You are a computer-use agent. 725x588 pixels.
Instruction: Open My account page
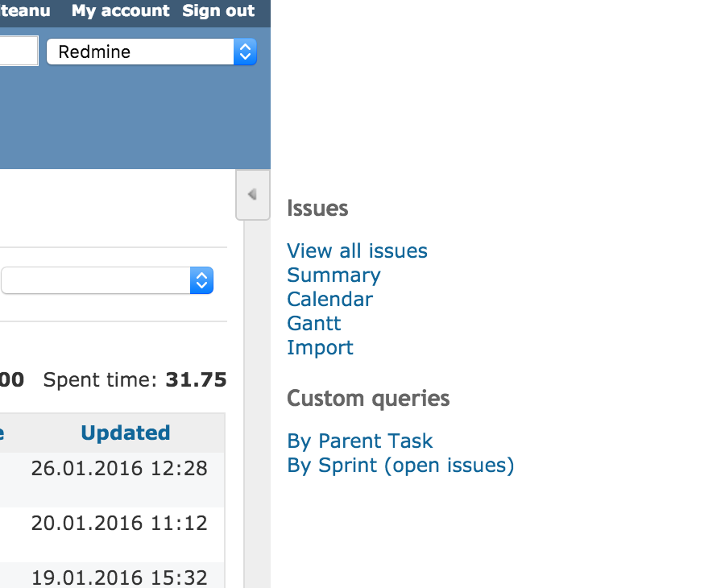pos(120,10)
